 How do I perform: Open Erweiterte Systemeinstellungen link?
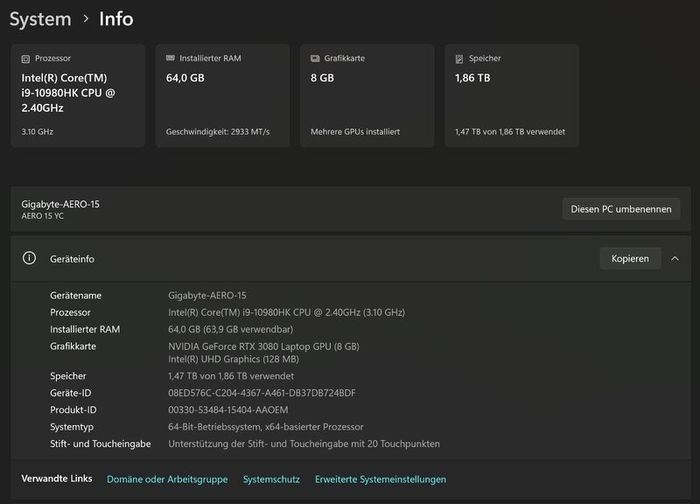tap(380, 479)
